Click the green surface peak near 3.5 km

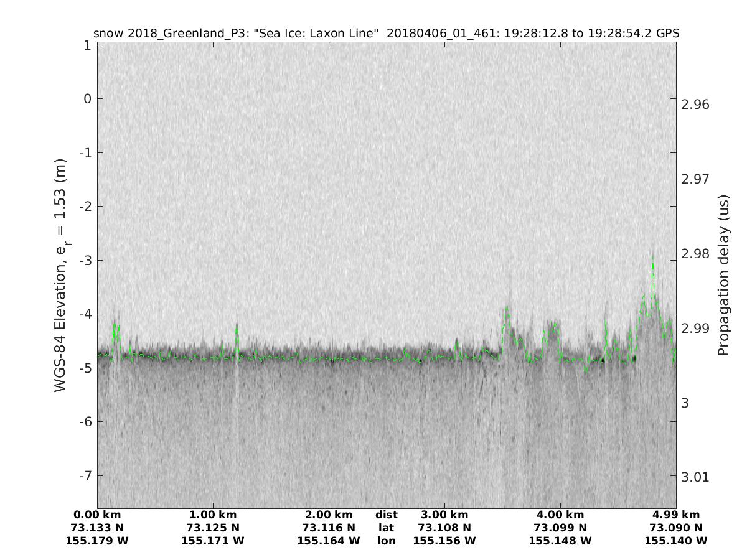tap(507, 309)
